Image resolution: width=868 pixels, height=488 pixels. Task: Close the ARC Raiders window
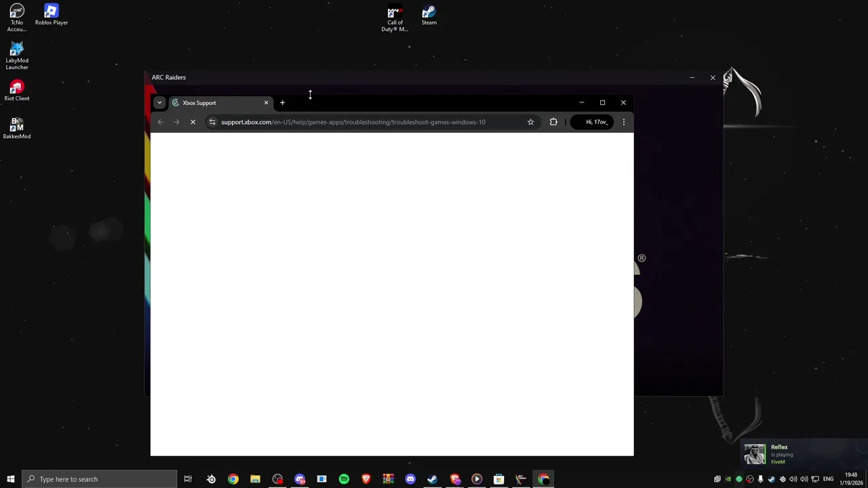pos(713,77)
